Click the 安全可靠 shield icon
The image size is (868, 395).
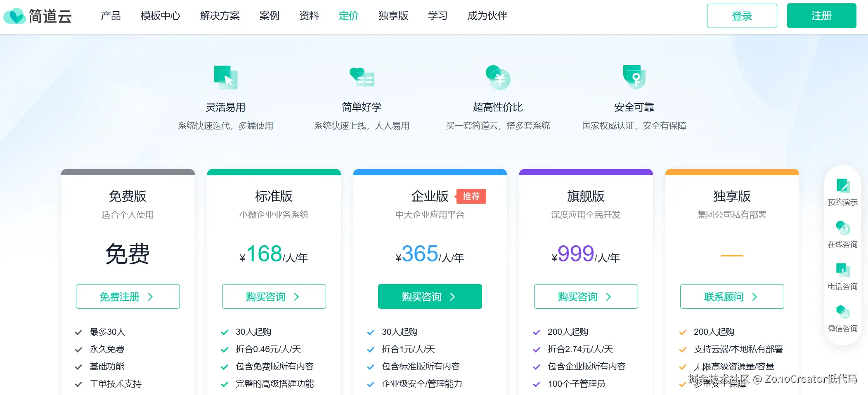(634, 77)
